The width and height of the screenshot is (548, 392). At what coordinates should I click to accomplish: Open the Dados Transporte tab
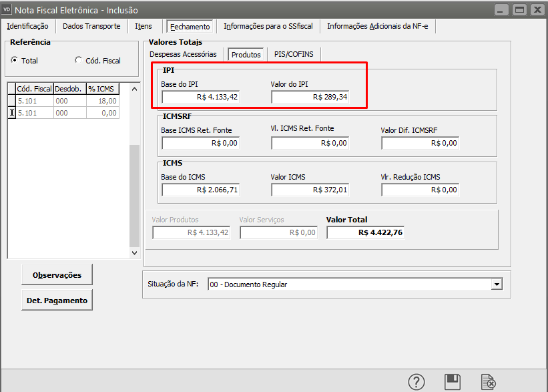pyautogui.click(x=91, y=26)
